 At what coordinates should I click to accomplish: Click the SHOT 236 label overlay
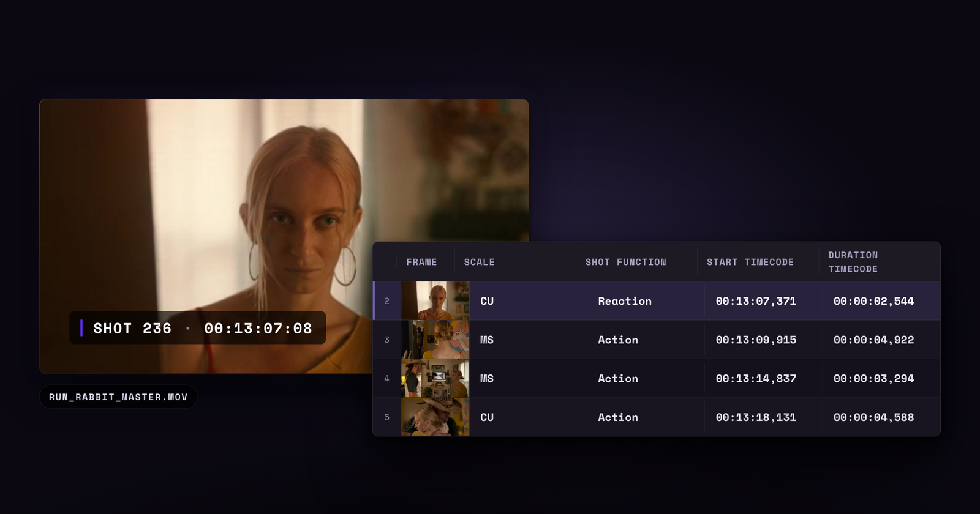pyautogui.click(x=132, y=329)
